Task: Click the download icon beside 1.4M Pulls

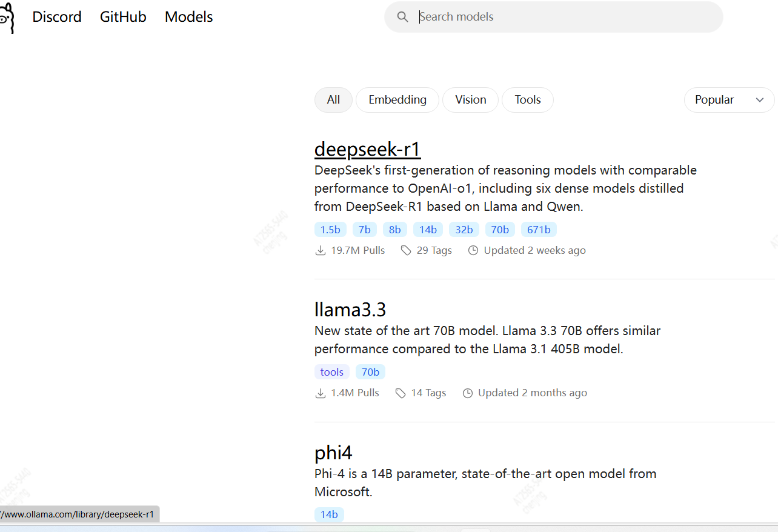Action: pos(321,393)
